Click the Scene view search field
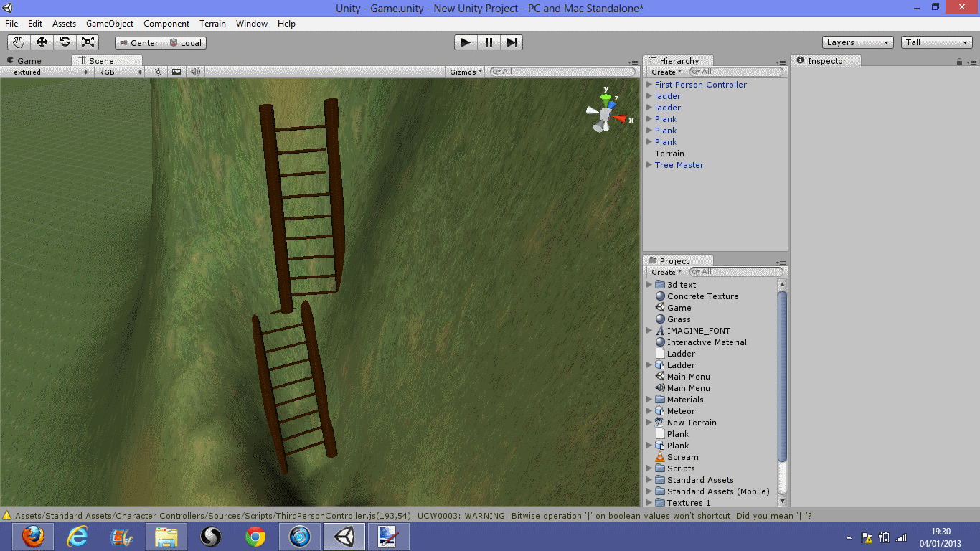 (562, 72)
